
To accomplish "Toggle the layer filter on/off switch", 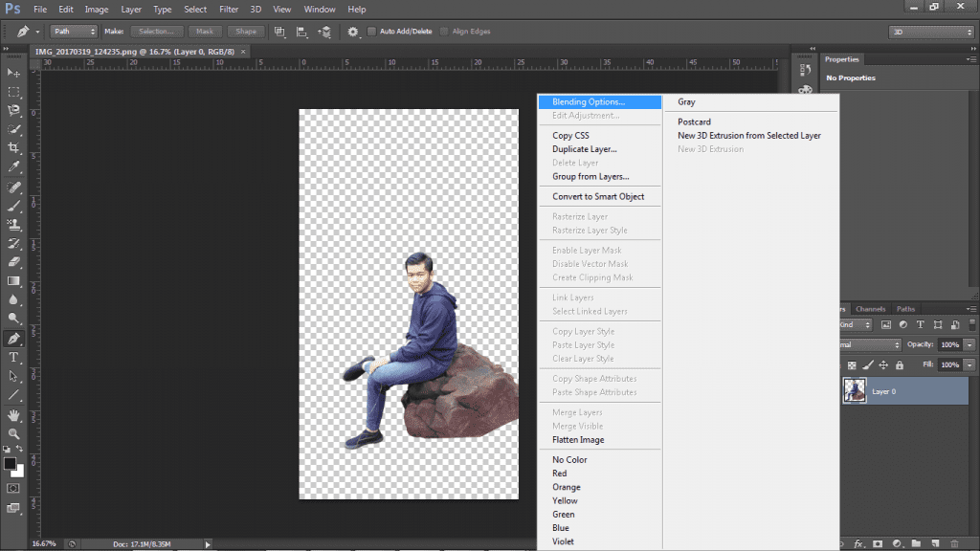I will pyautogui.click(x=972, y=325).
